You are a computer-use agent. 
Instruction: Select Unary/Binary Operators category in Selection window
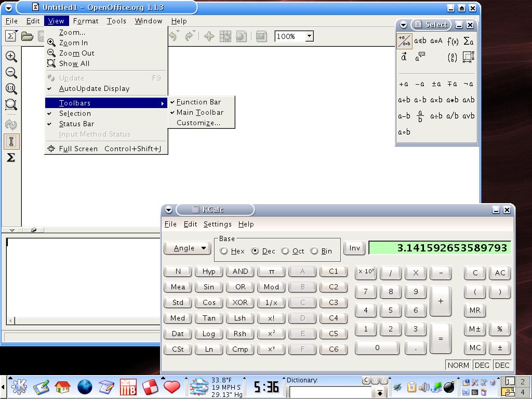[x=404, y=41]
